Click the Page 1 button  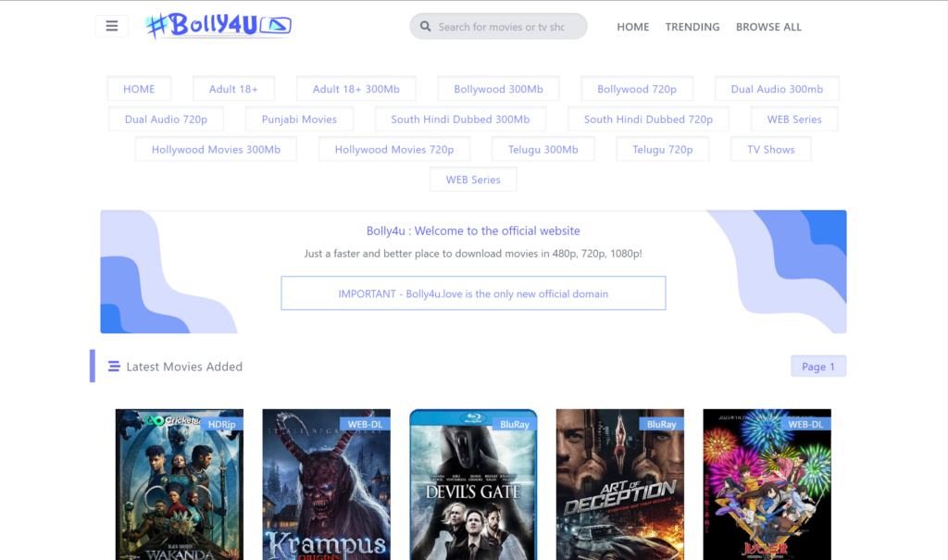coord(817,367)
